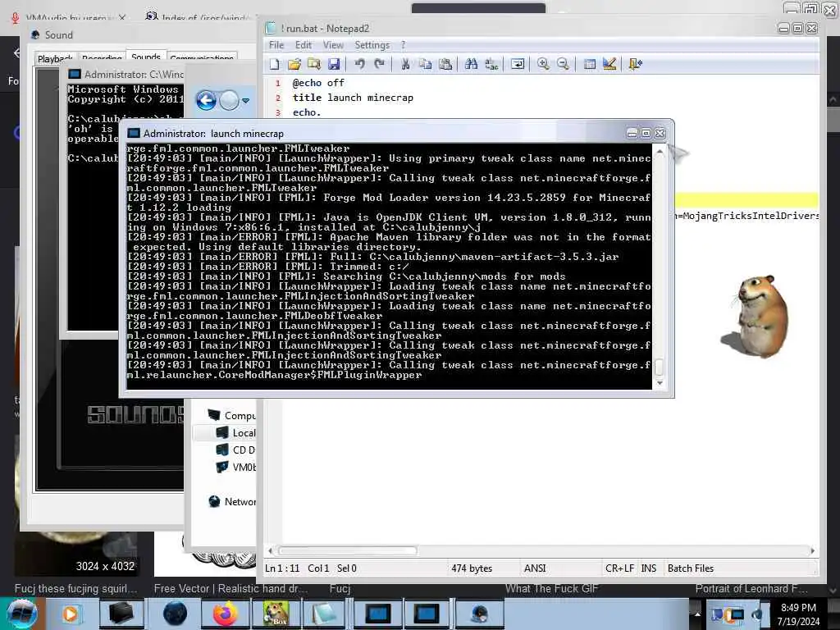Screen dimensions: 840x630
Task: Open Windows Media Player from the taskbar
Action: (x=71, y=614)
